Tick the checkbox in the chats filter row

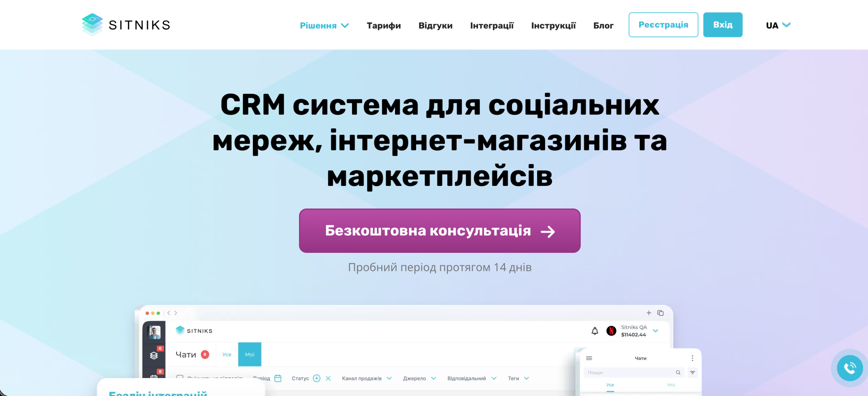[180, 377]
